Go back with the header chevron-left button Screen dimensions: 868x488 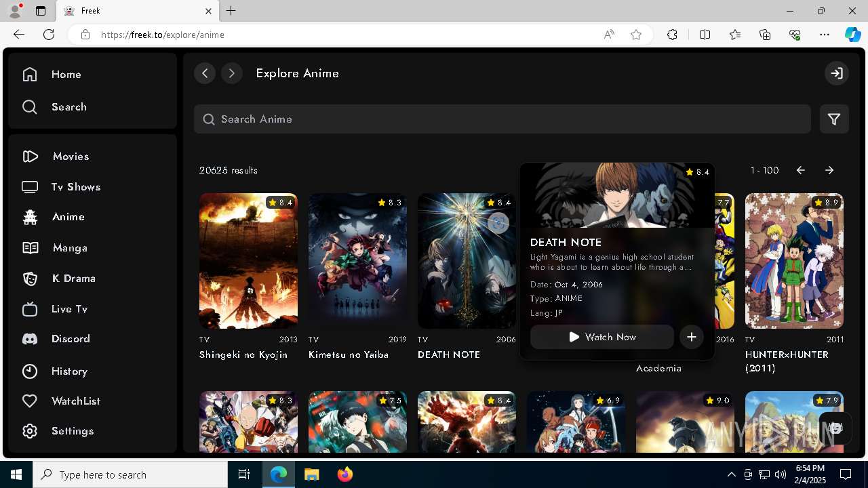(205, 73)
